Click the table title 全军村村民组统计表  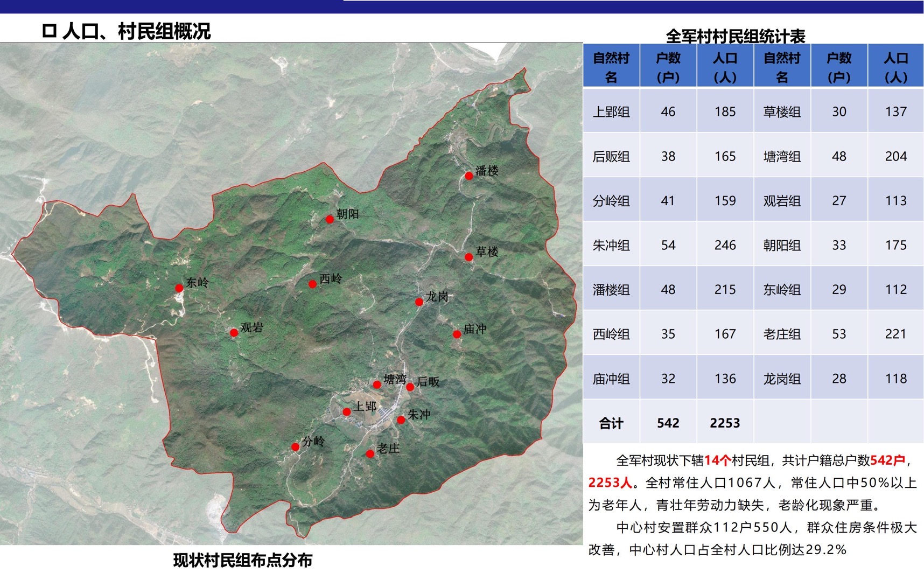(735, 36)
